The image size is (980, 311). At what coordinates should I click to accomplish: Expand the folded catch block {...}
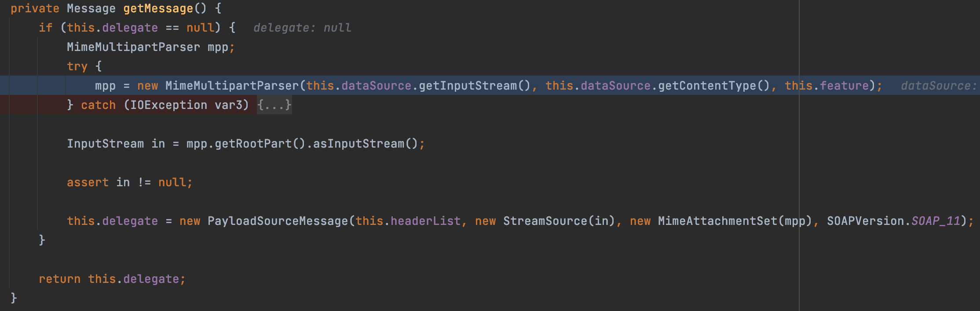point(274,105)
